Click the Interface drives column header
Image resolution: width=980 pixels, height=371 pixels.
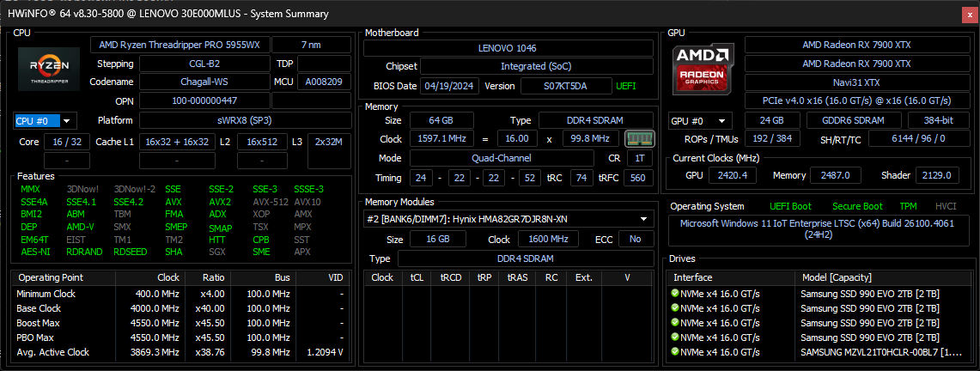(731, 277)
